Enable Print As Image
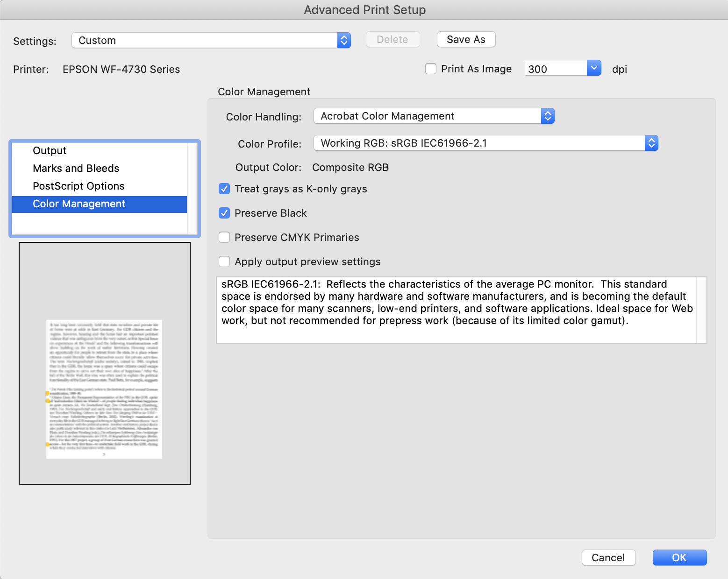This screenshot has width=728, height=579. click(430, 68)
